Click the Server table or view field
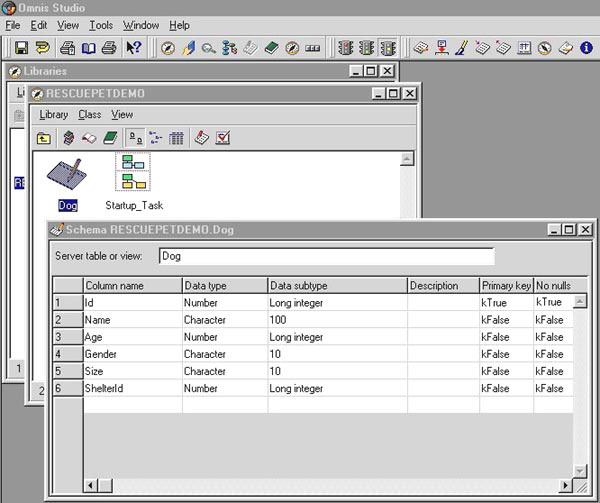The height and width of the screenshot is (503, 600). pos(326,256)
